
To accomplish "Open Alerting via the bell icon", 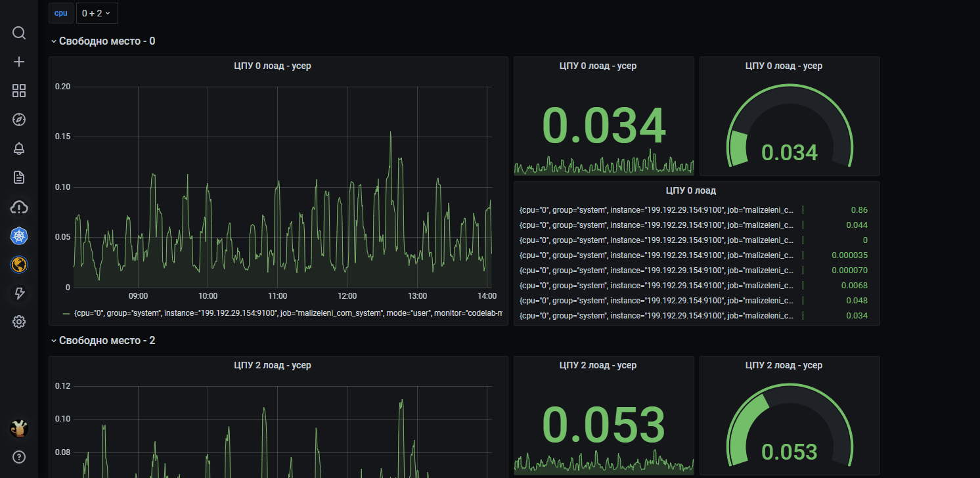I will coord(18,148).
